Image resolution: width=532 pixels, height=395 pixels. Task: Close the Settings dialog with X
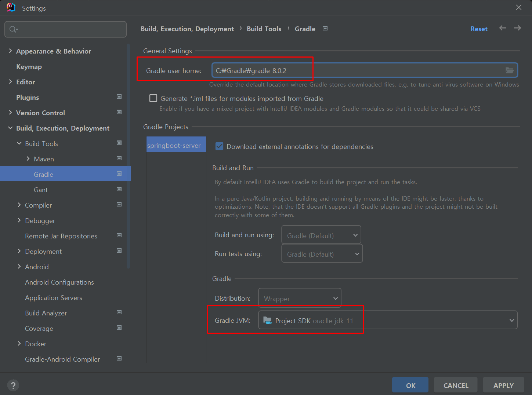pyautogui.click(x=518, y=7)
